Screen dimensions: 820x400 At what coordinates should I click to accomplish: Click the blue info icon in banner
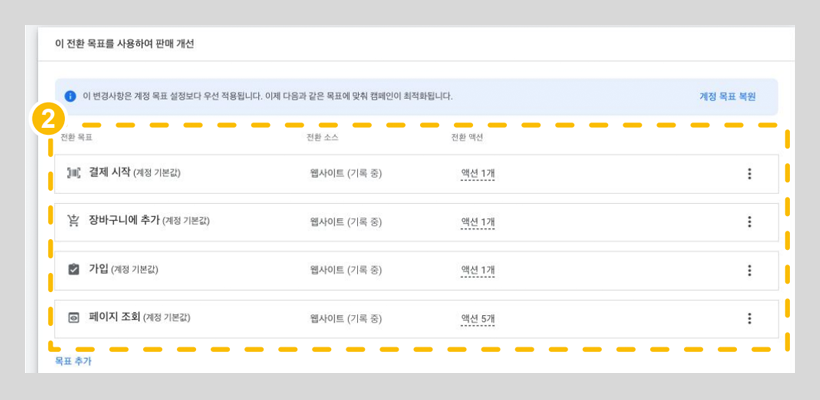click(70, 96)
